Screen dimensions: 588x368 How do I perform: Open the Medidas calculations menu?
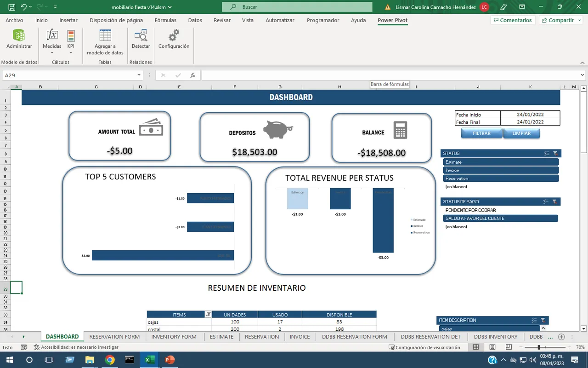coord(52,41)
